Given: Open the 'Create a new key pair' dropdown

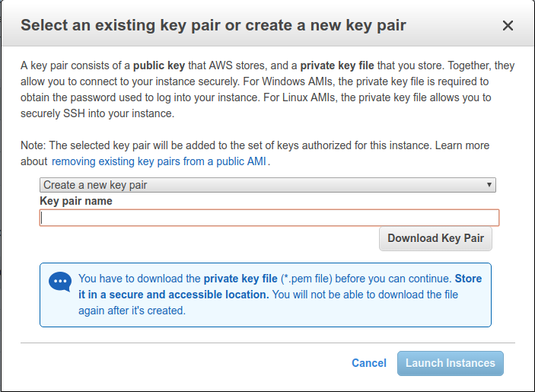Looking at the screenshot, I should [267, 185].
